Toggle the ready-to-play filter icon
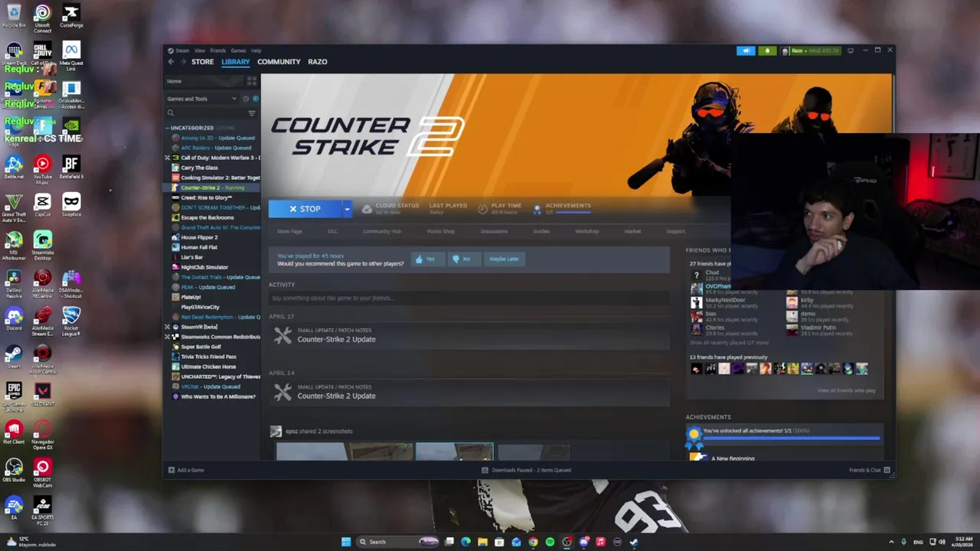980x551 pixels. (x=255, y=99)
